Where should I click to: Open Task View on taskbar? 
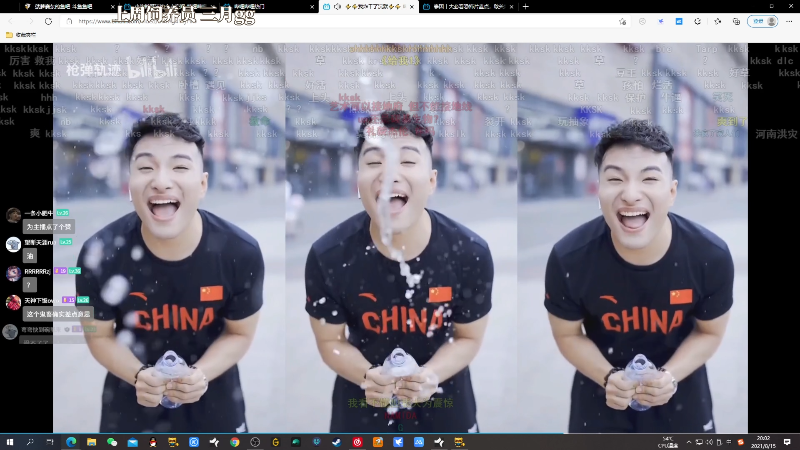tap(50, 442)
